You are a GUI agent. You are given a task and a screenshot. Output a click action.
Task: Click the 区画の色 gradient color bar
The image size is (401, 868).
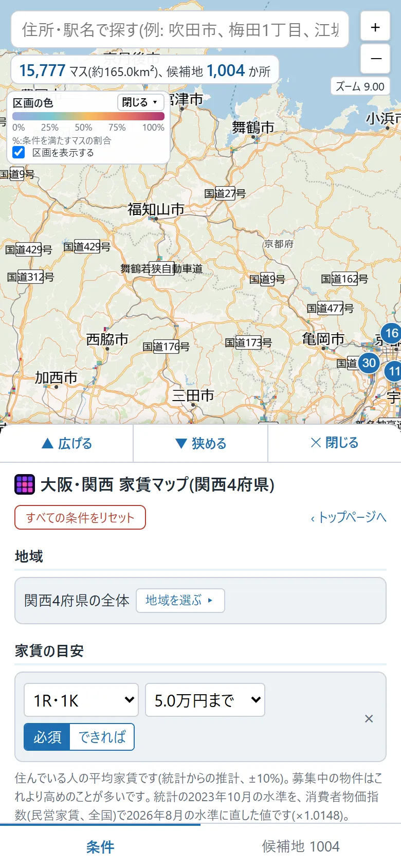point(88,117)
